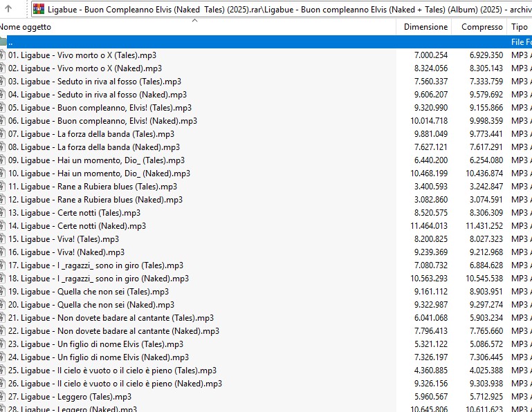Image resolution: width=532 pixels, height=412 pixels.
Task: Click the MP3 file icon of track 06
Action: pos(3,121)
